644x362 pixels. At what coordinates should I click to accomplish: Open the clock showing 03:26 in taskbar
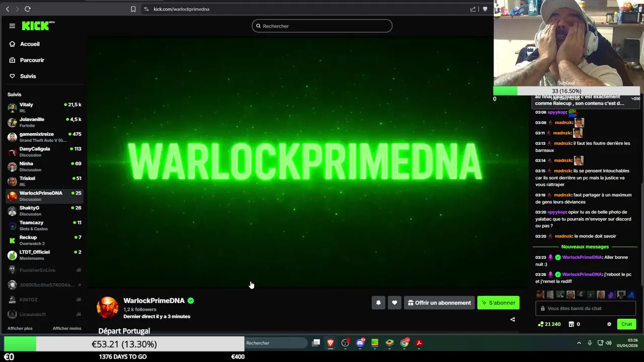pos(628,343)
